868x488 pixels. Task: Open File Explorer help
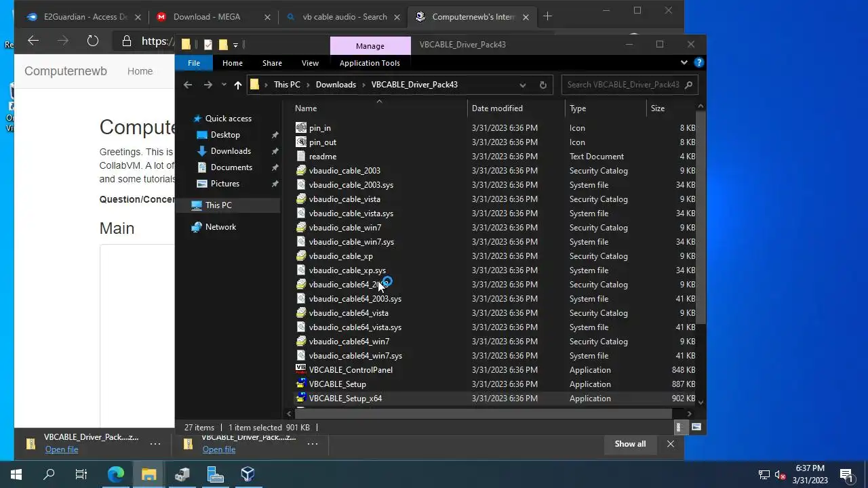click(698, 62)
